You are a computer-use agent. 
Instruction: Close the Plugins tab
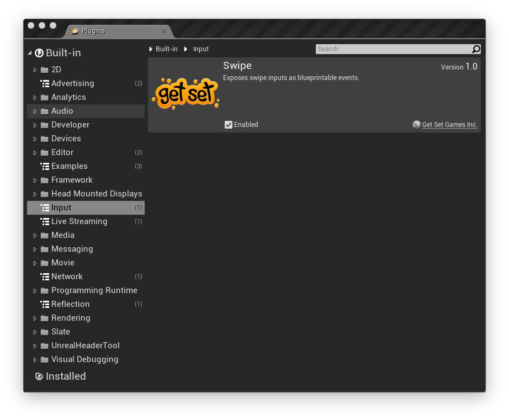[x=164, y=31]
